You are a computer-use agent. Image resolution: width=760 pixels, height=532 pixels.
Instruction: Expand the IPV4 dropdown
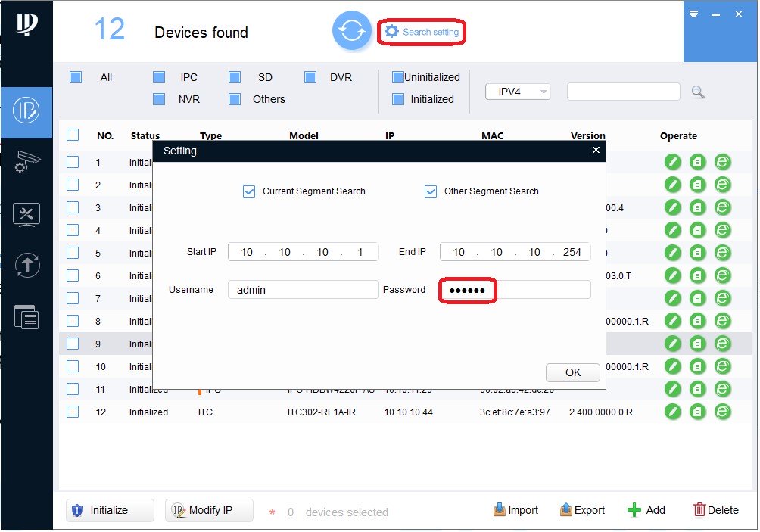pyautogui.click(x=518, y=92)
